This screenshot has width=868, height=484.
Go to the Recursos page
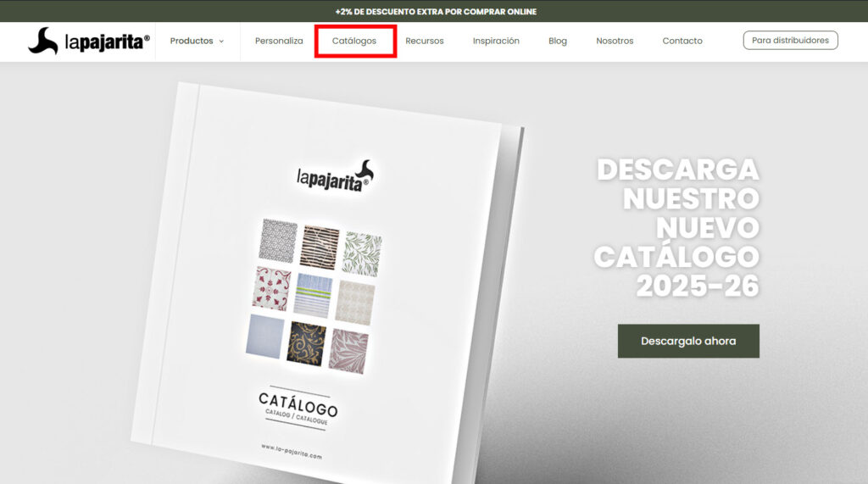point(425,41)
